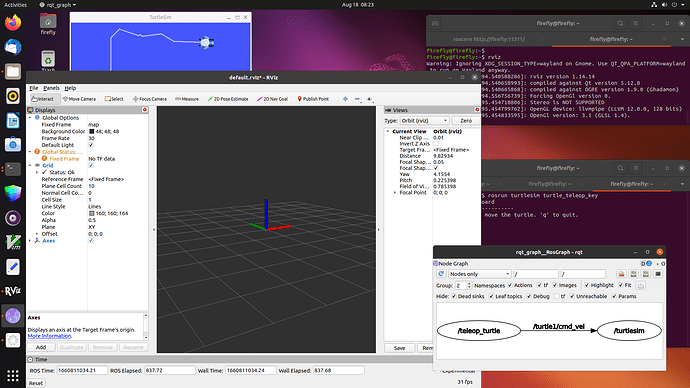Open Firefox from the Ubuntu dock

tap(13, 23)
